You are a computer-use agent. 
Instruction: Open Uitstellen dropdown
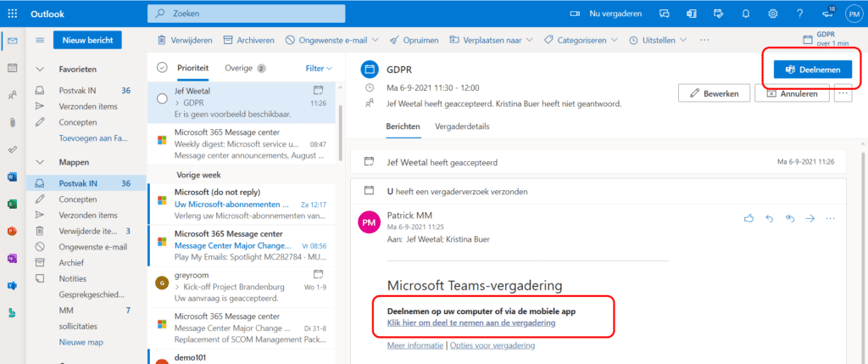click(658, 40)
